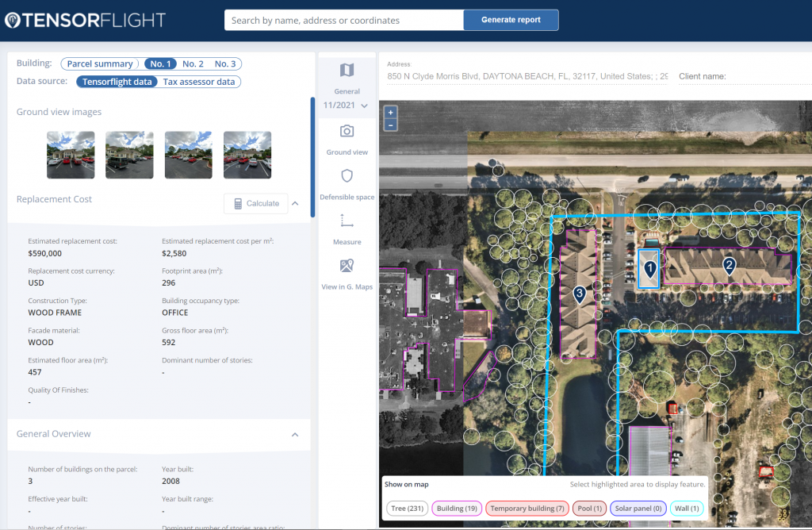
Task: Select building marker 1 on map
Action: click(650, 268)
